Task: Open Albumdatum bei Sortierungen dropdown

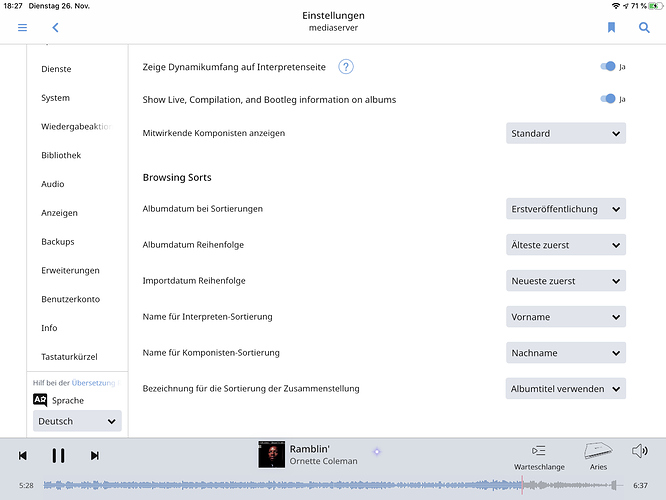Action: 566,209
